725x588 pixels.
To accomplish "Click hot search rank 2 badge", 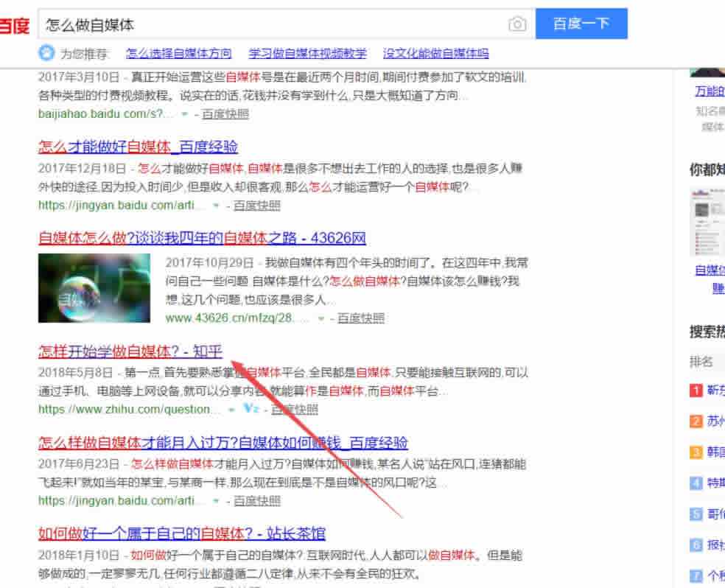I will tap(696, 421).
